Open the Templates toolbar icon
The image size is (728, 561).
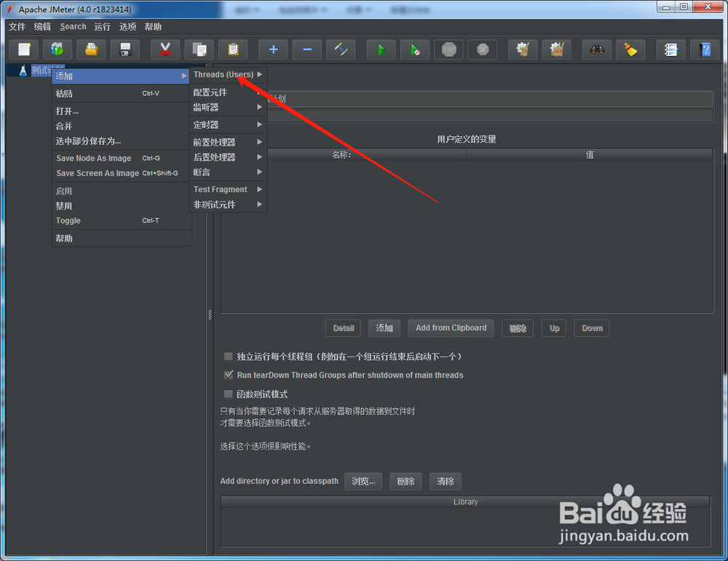58,49
